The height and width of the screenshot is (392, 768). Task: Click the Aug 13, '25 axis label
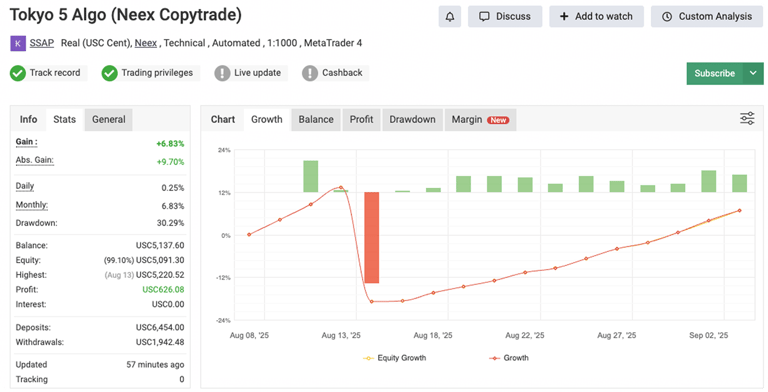click(x=341, y=336)
